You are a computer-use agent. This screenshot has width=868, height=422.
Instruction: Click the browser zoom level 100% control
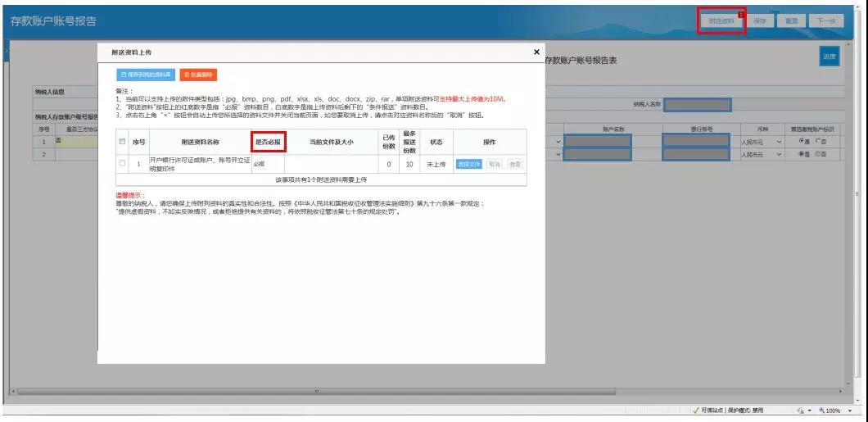pyautogui.click(x=831, y=411)
